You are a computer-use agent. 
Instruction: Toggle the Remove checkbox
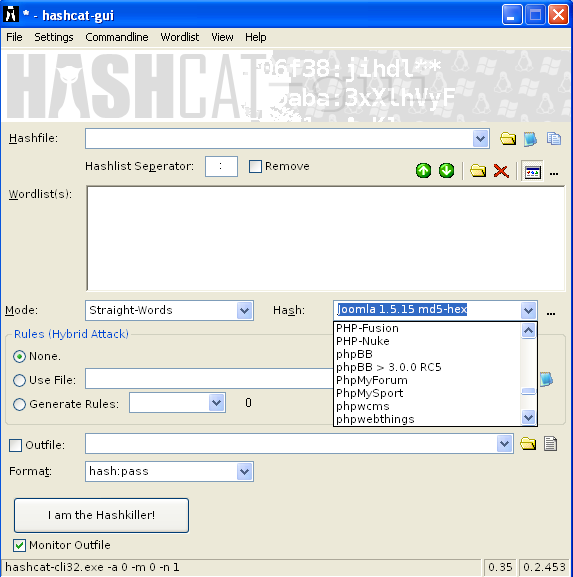coord(255,166)
